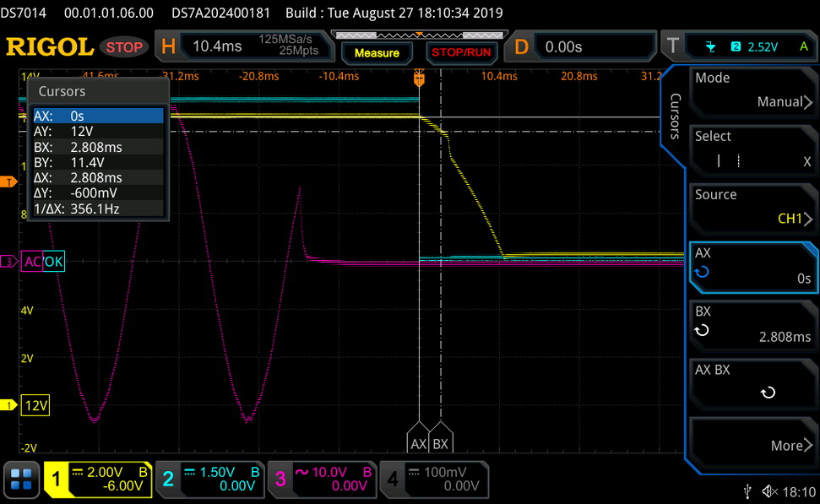
Task: Select the AY: 12V cursor readout row
Action: (x=98, y=131)
